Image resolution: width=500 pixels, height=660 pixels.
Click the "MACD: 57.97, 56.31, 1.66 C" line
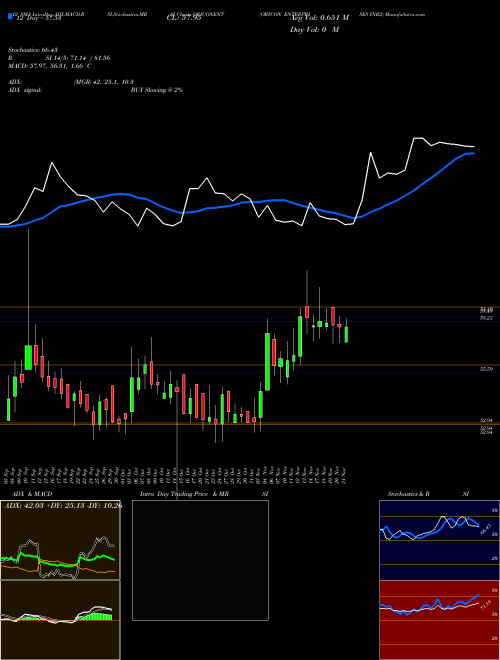click(50, 66)
